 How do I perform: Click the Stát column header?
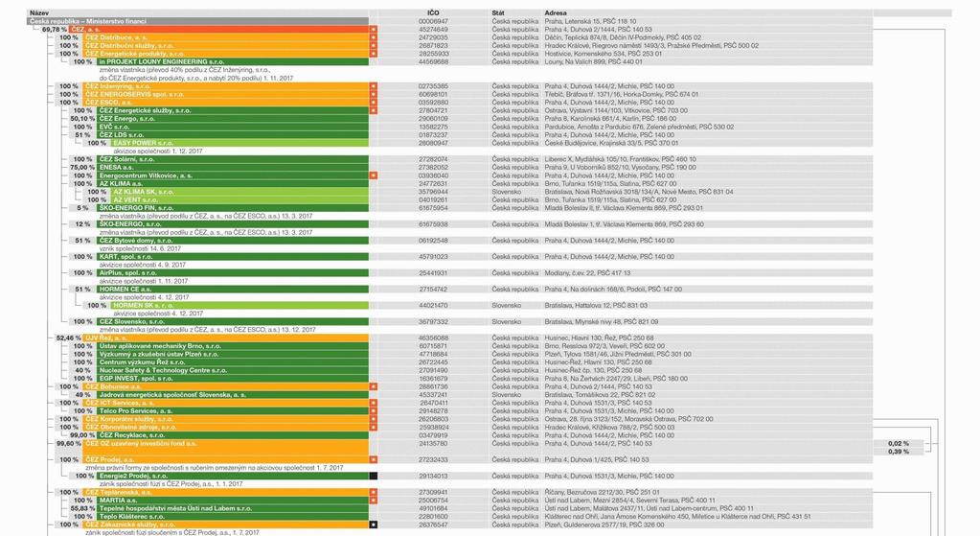(x=498, y=13)
